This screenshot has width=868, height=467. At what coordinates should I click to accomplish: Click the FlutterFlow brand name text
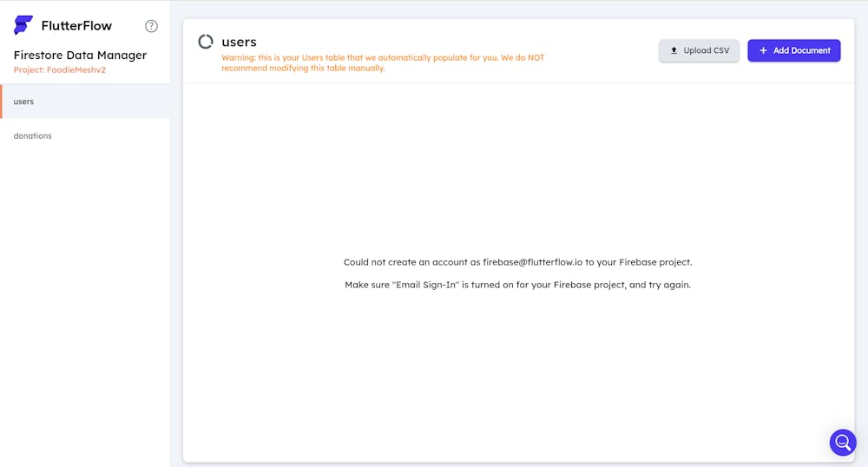point(76,25)
